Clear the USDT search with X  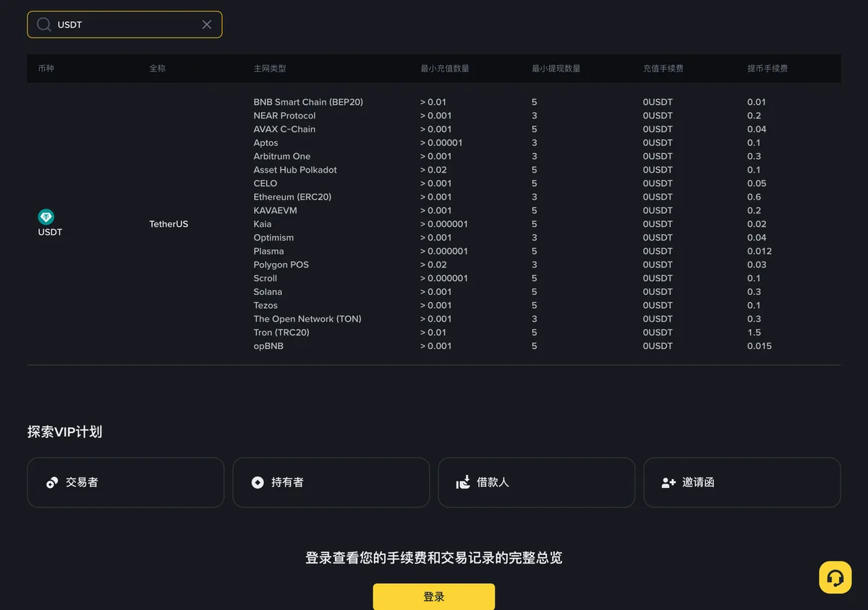click(207, 25)
